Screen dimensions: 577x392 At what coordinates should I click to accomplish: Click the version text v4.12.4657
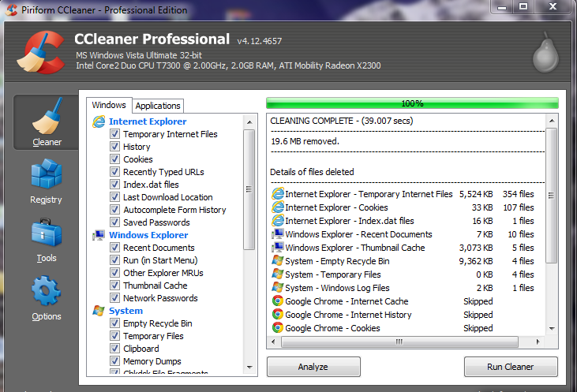(260, 41)
